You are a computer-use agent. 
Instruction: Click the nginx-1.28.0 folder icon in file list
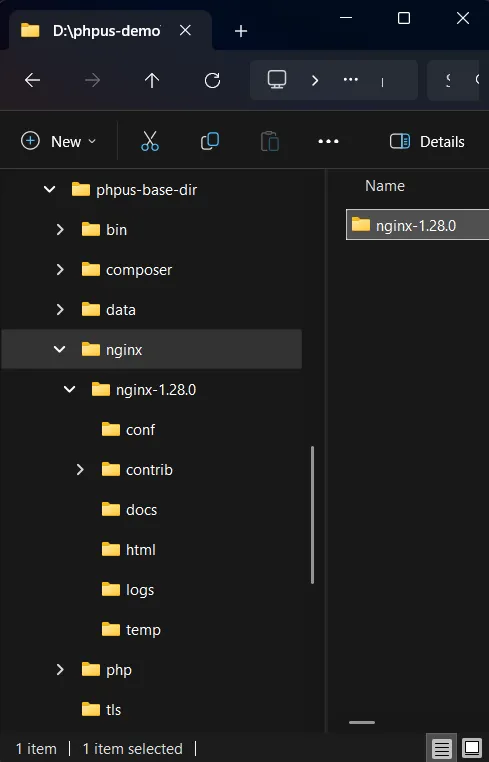click(361, 224)
